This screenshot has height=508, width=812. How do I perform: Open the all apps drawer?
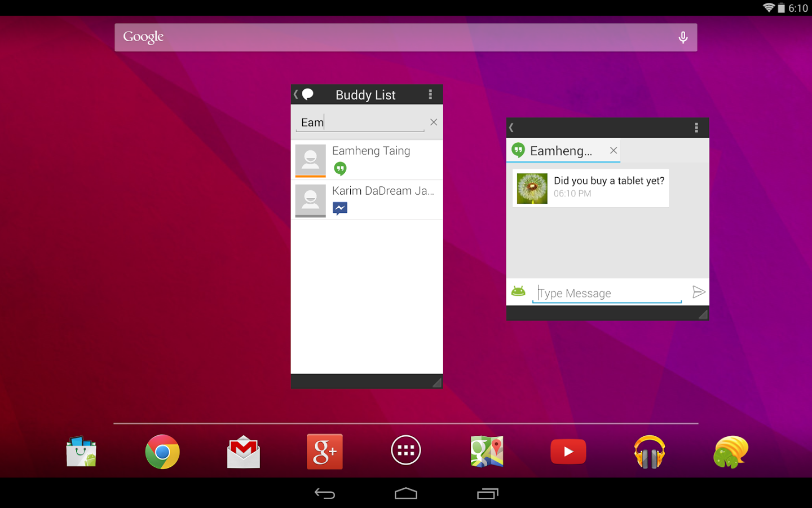click(406, 450)
